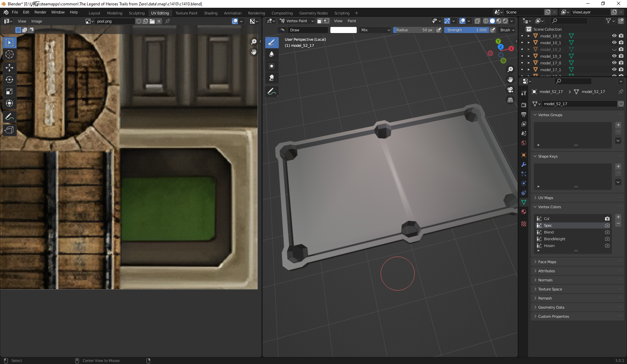Open the World properties tab

coord(524,143)
